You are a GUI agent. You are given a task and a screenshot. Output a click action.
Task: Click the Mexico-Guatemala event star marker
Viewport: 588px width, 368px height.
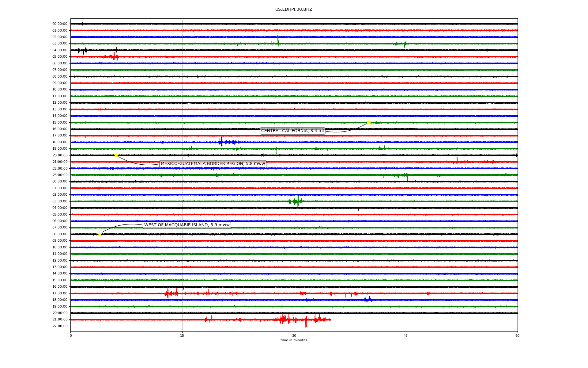[x=116, y=155]
